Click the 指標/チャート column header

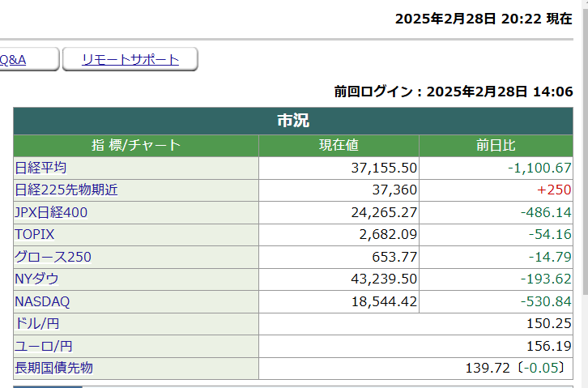[x=136, y=146]
